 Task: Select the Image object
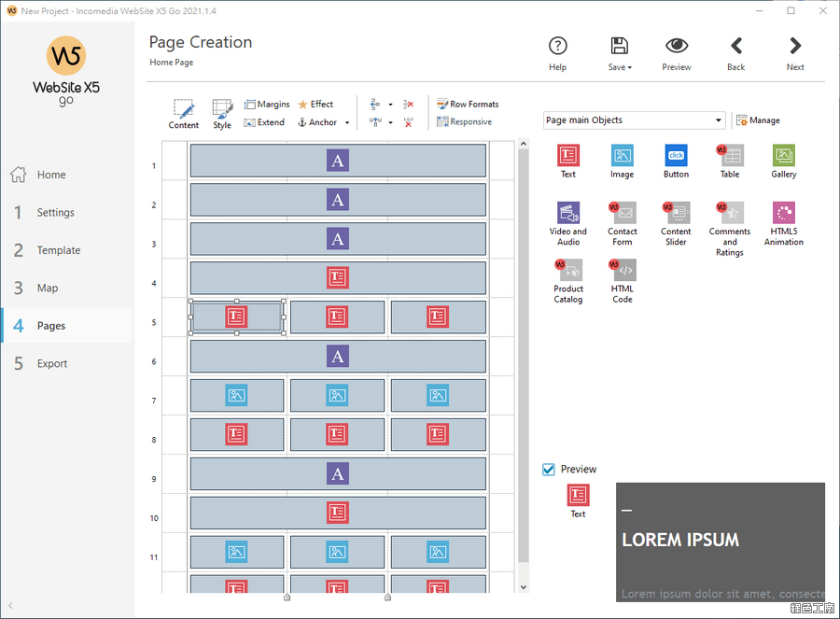622,161
